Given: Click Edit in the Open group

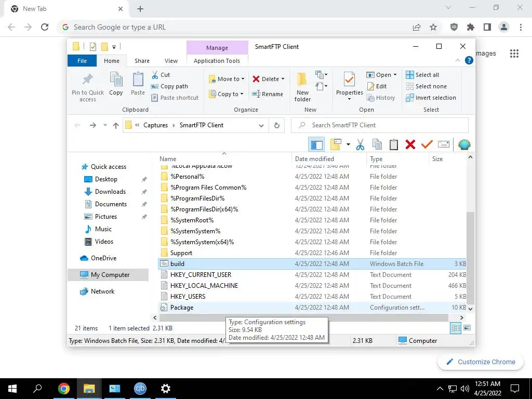Looking at the screenshot, I should coord(377,86).
